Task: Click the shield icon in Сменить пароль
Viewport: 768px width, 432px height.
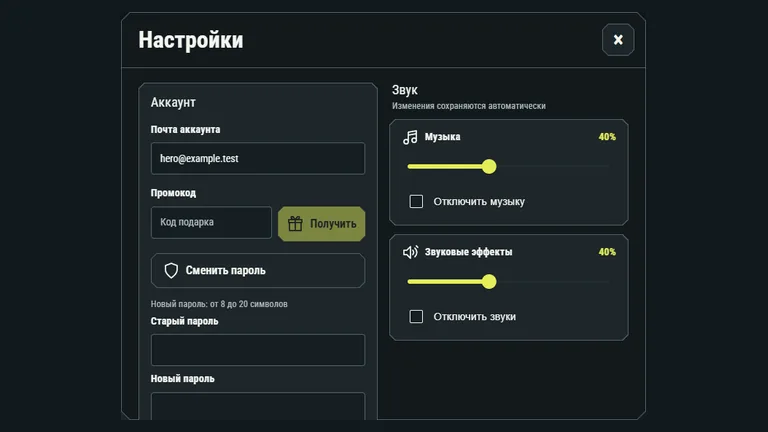Action: tap(171, 270)
